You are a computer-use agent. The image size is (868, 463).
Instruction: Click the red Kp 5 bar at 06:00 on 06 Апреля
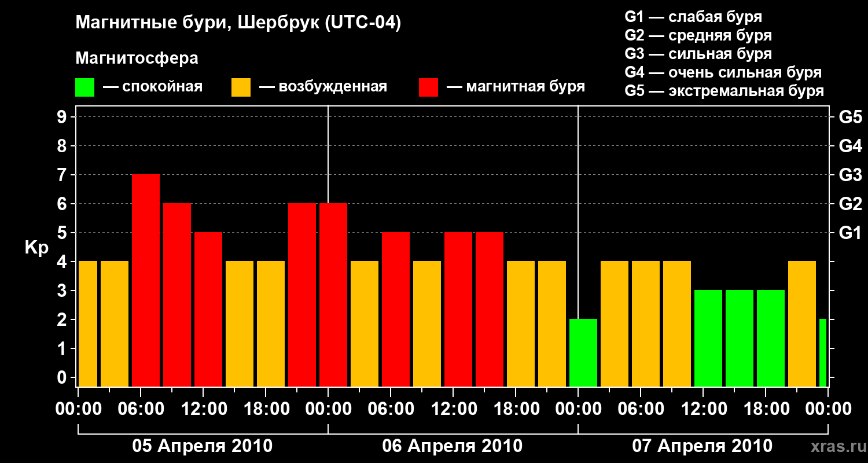coord(396,310)
